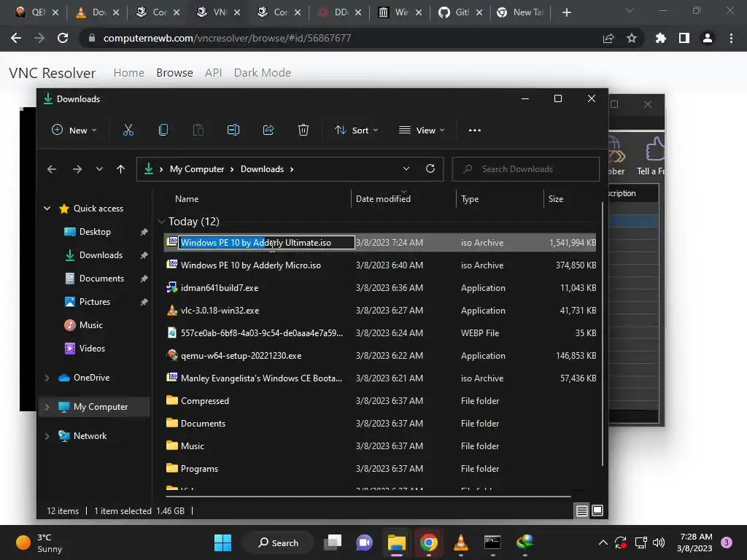Expand address bar history dropdown
This screenshot has width=747, height=560.
click(x=406, y=168)
